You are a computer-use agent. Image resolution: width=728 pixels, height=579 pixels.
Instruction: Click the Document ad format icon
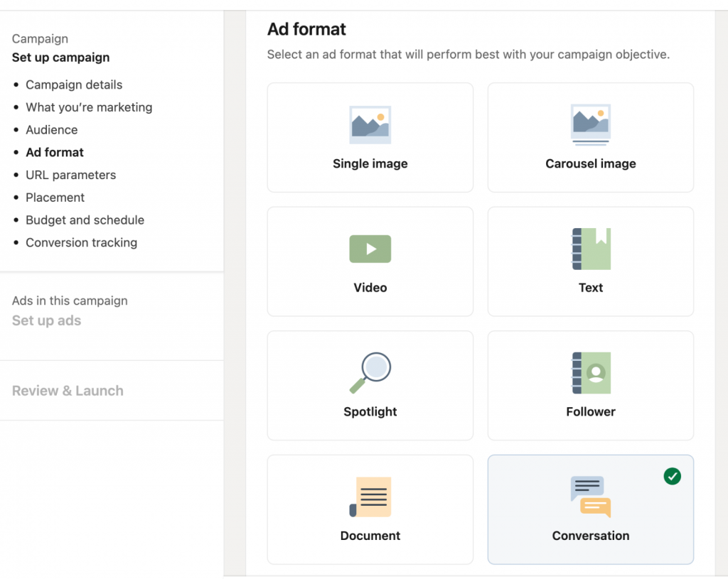370,497
